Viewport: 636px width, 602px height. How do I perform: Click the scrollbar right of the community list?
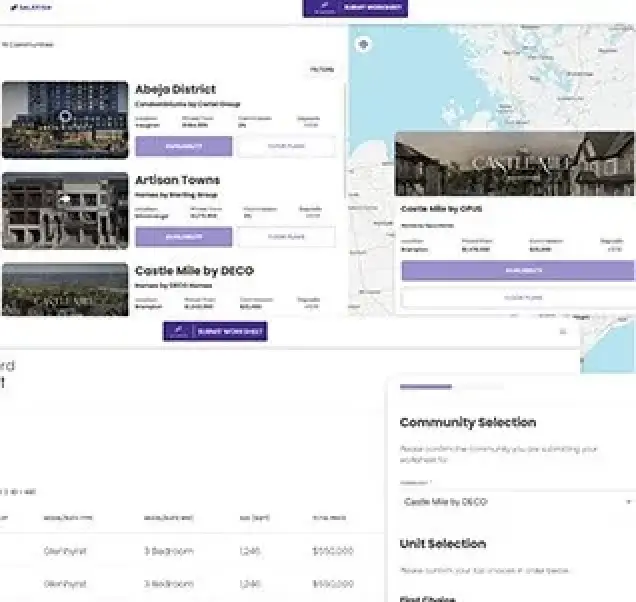(345, 140)
